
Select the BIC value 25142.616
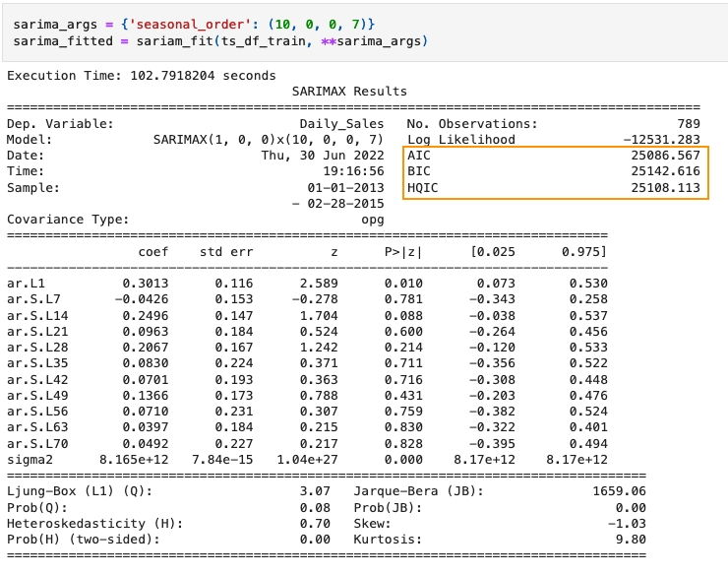[665, 171]
